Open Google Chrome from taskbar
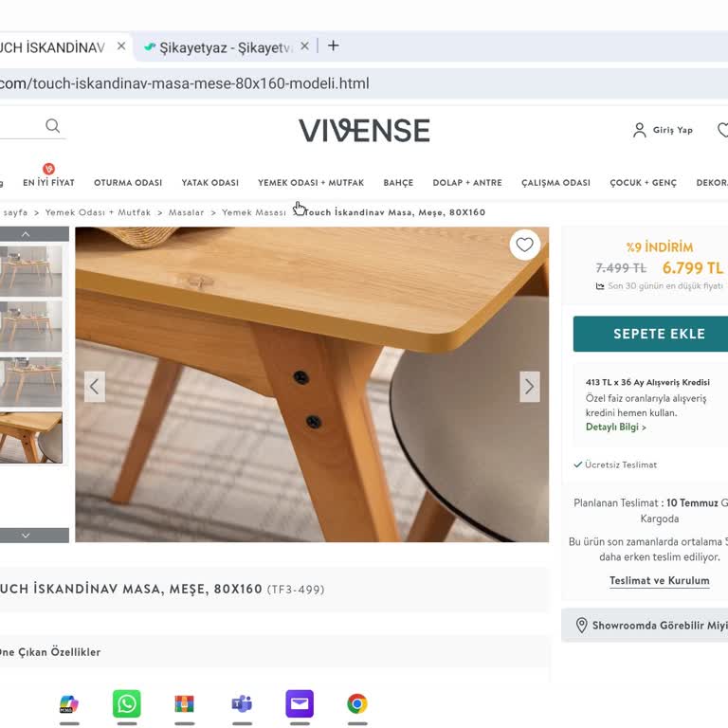 (357, 704)
